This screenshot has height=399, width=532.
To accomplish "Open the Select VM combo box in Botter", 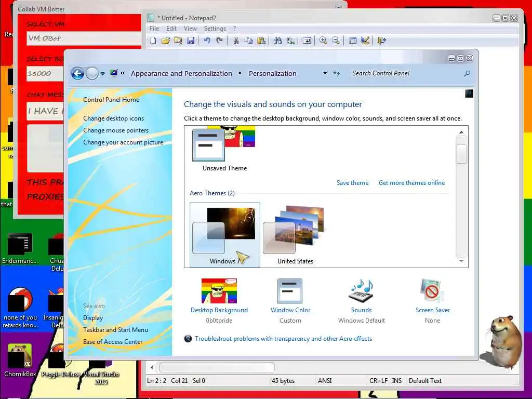I will click(x=84, y=38).
